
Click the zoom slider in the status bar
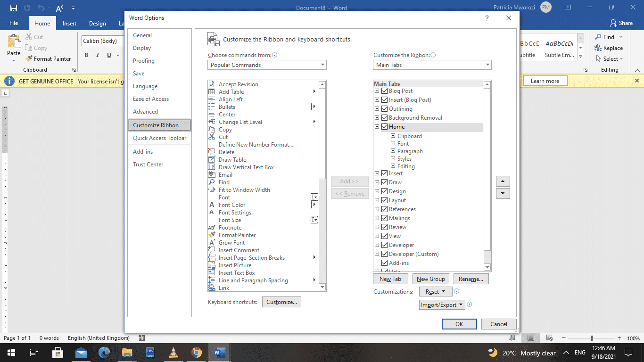pyautogui.click(x=592, y=338)
